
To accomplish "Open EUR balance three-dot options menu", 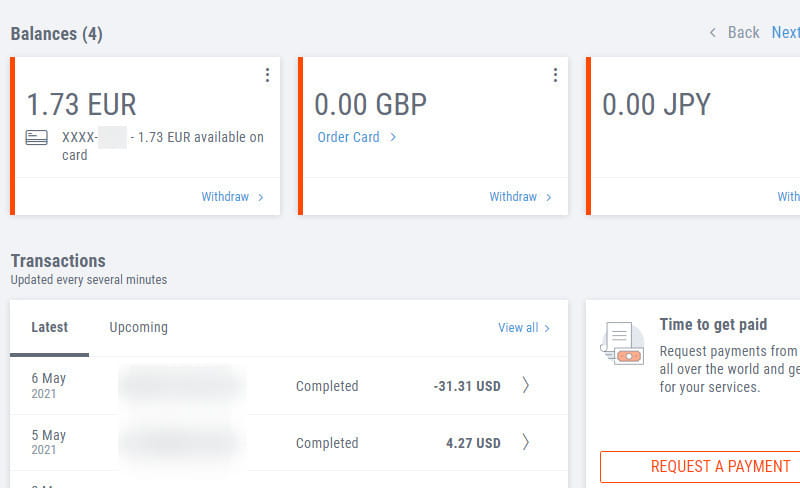I will point(267,75).
